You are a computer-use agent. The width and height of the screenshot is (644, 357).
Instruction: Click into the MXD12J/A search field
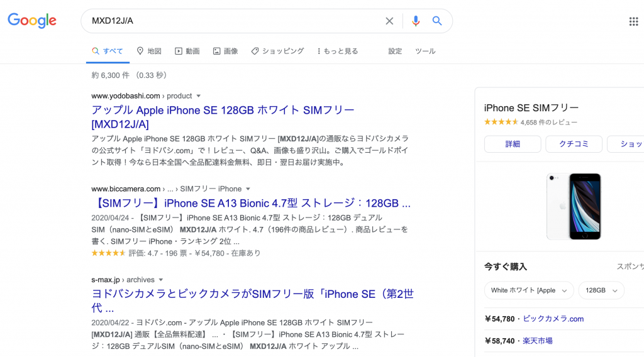(234, 21)
